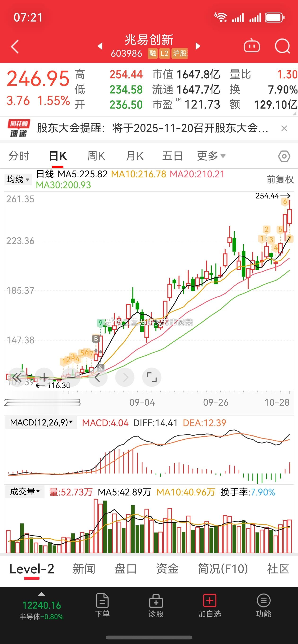Select the 周K weekly chart tab
Viewport: 298px width, 644px height.
[96, 156]
